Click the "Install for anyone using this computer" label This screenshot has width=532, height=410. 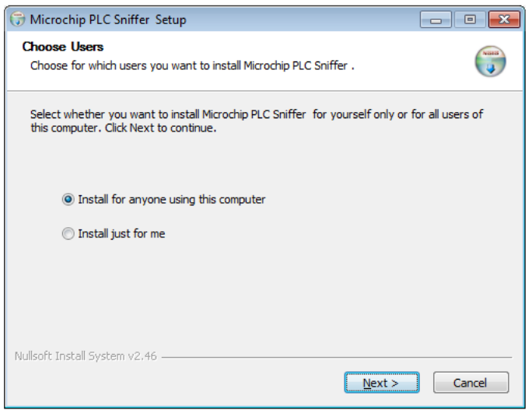tap(172, 200)
